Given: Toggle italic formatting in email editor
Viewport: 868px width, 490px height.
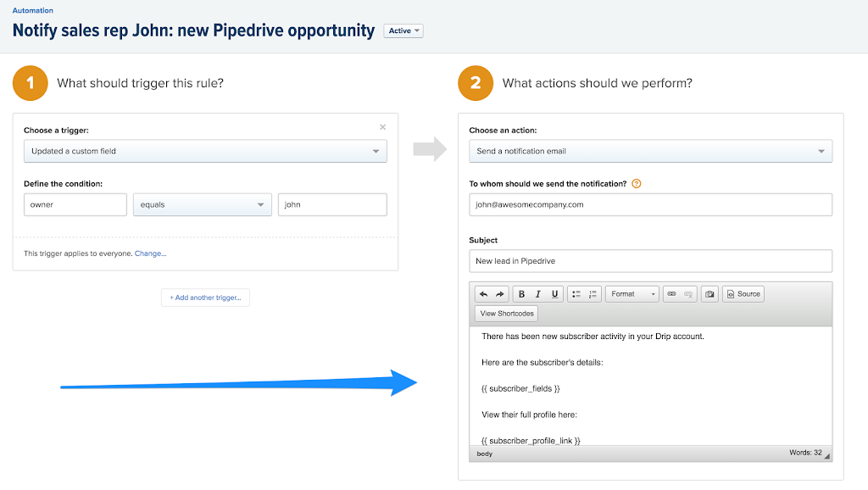Looking at the screenshot, I should pos(538,294).
